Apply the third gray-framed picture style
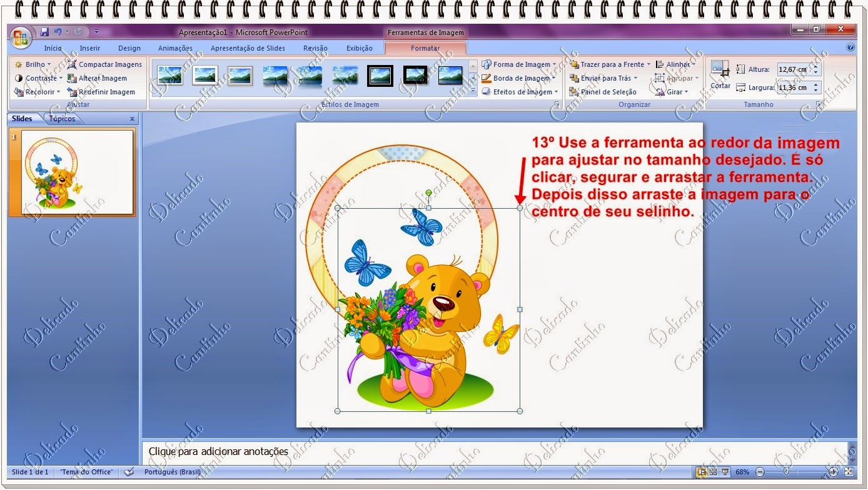This screenshot has height=490, width=868. click(240, 76)
